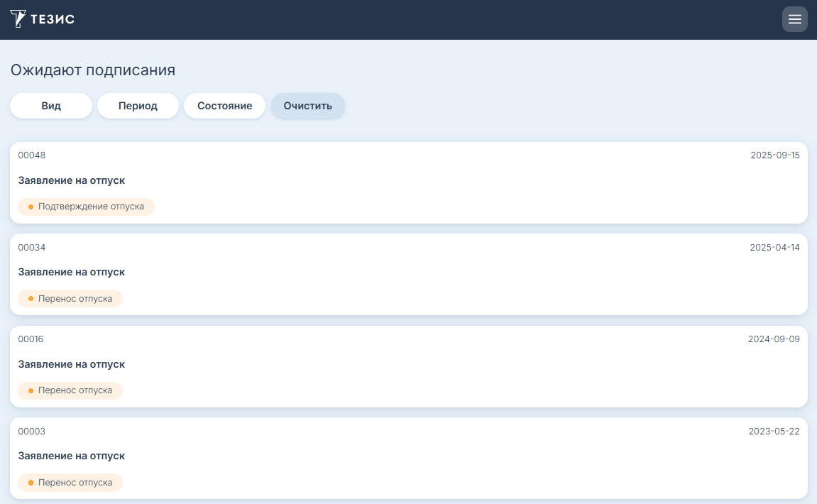
Task: Click the Ожидают подписания heading
Action: tap(92, 70)
